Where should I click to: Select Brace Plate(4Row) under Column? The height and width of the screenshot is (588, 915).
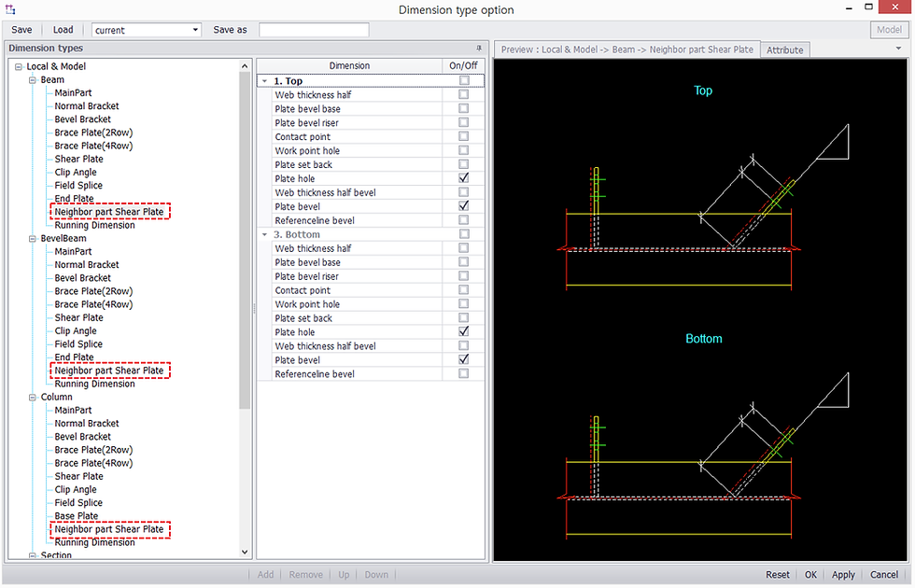(93, 463)
